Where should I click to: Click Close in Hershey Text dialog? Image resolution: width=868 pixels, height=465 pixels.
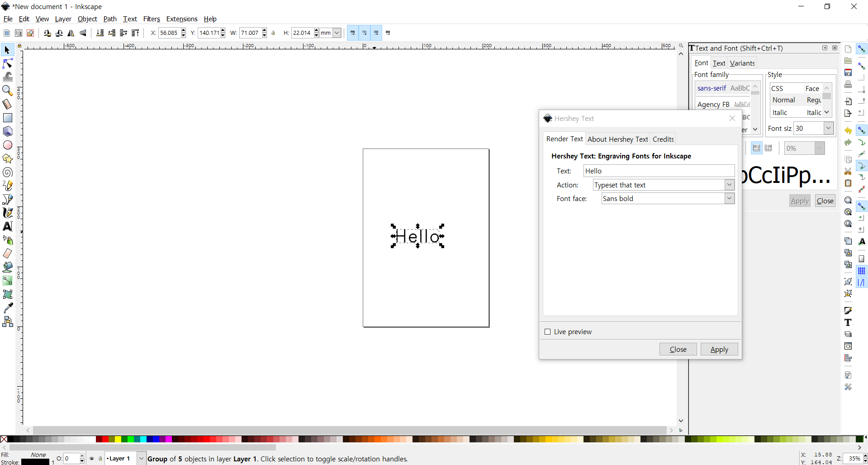pos(678,349)
